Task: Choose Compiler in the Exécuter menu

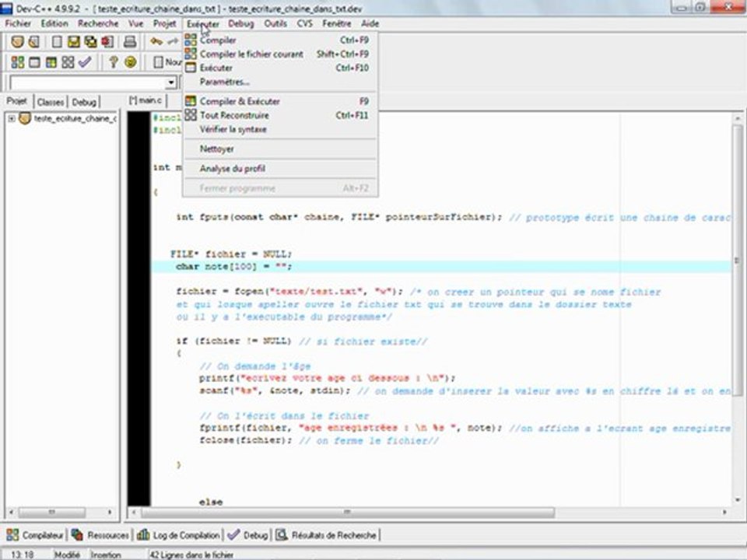Action: click(280, 40)
